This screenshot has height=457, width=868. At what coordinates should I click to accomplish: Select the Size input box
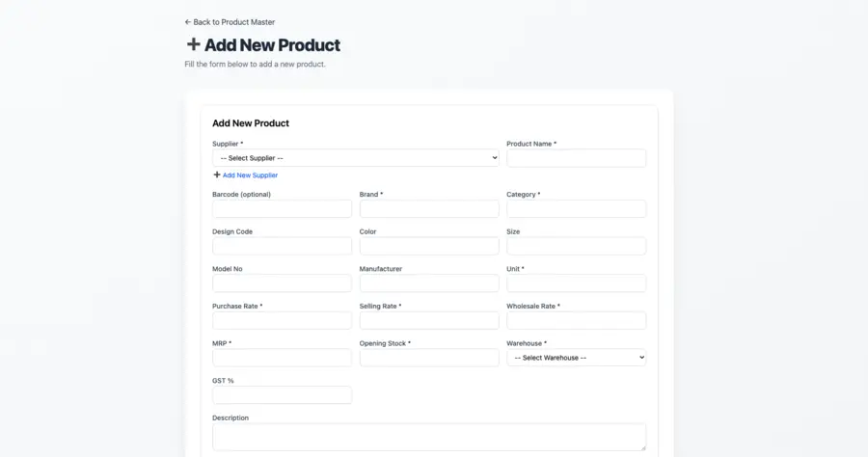(576, 246)
